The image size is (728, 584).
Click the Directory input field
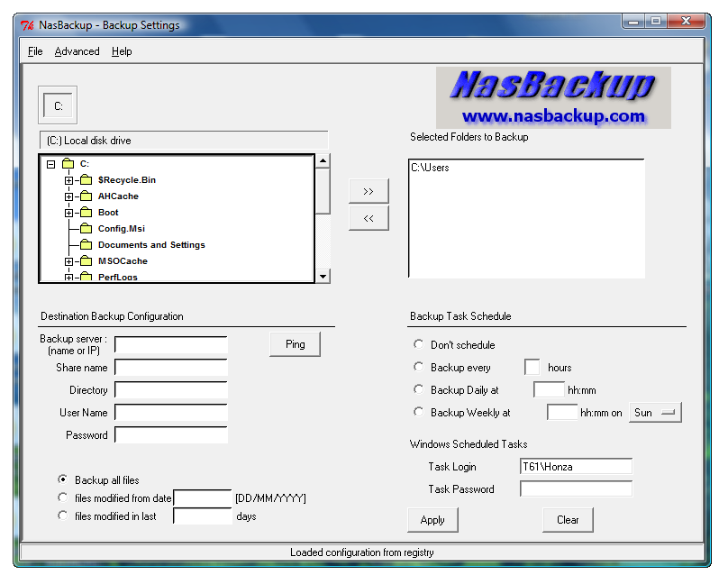pos(171,389)
